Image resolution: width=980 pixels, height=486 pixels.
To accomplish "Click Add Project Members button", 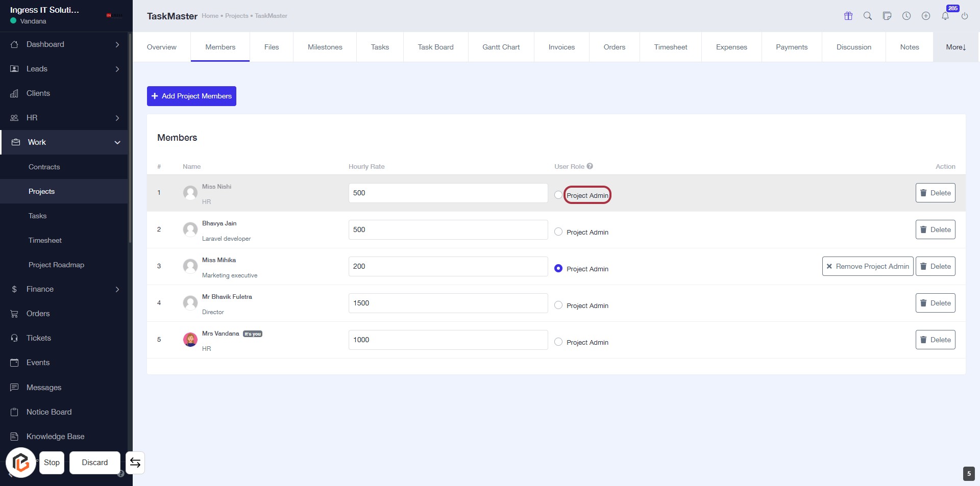I will (x=191, y=96).
